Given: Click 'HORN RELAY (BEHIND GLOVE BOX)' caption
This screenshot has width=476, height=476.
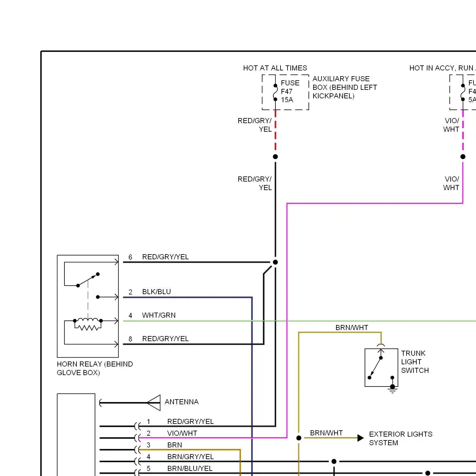Looking at the screenshot, I should click(x=95, y=368).
